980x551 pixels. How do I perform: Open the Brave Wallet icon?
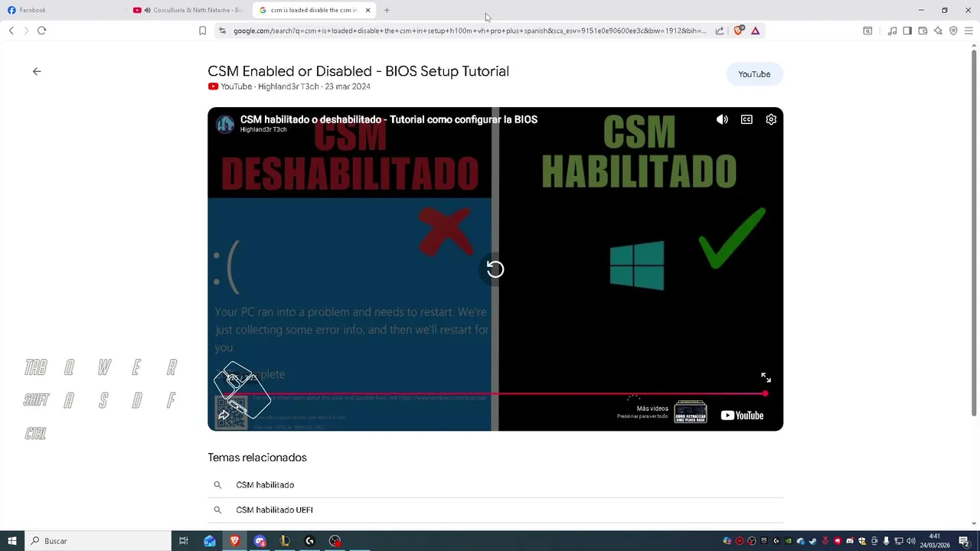pos(923,31)
